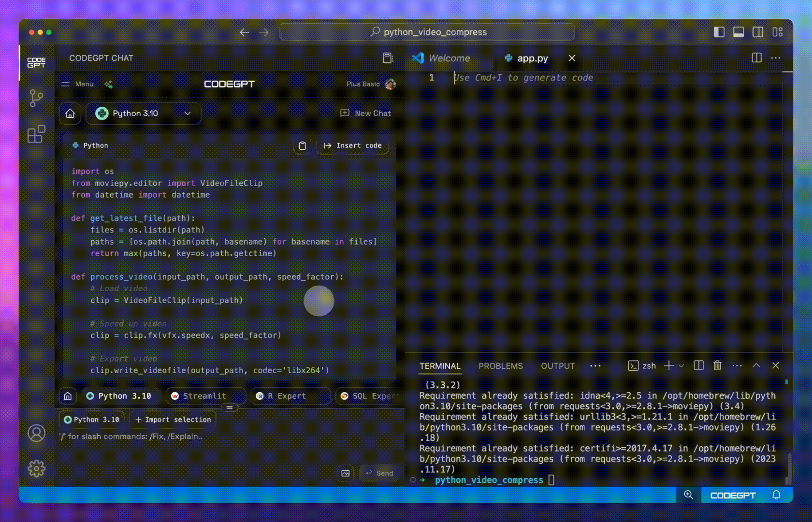The height and width of the screenshot is (522, 812).
Task: Click the slash commands chat input field
Action: [230, 436]
